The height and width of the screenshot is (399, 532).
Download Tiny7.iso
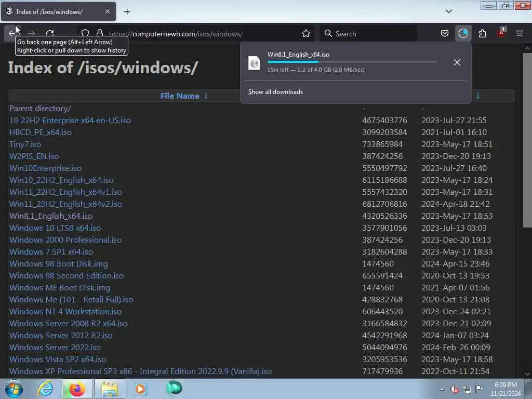point(25,144)
